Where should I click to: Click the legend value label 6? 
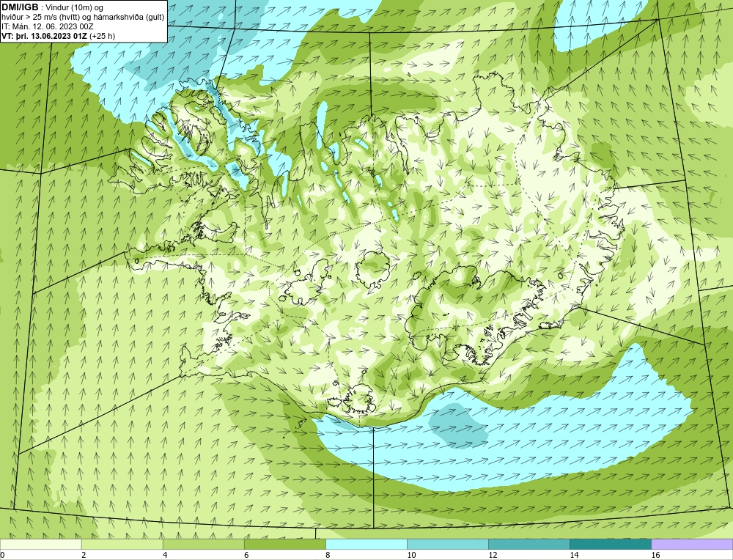tap(246, 555)
